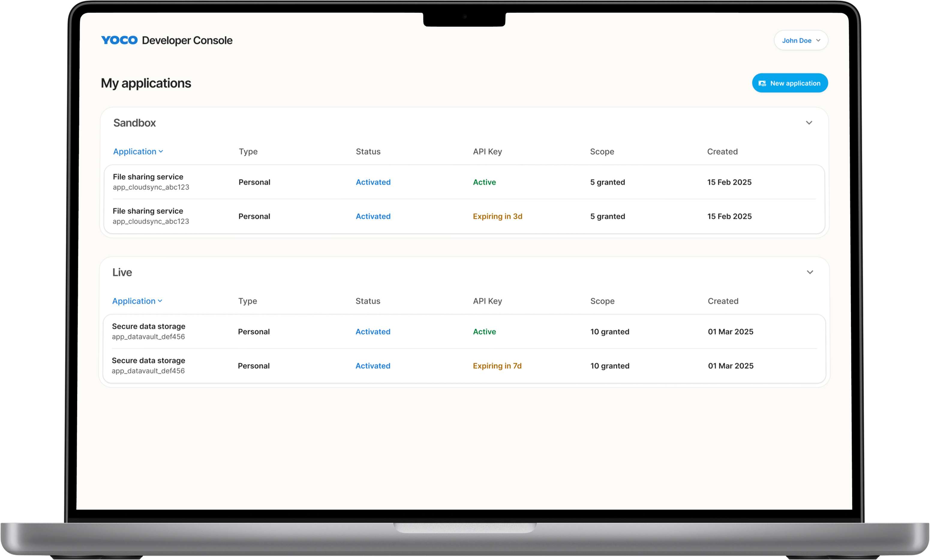The image size is (930, 560).
Task: Click 15 Feb 2025 in Sandbox Active-key row
Action: 729,182
